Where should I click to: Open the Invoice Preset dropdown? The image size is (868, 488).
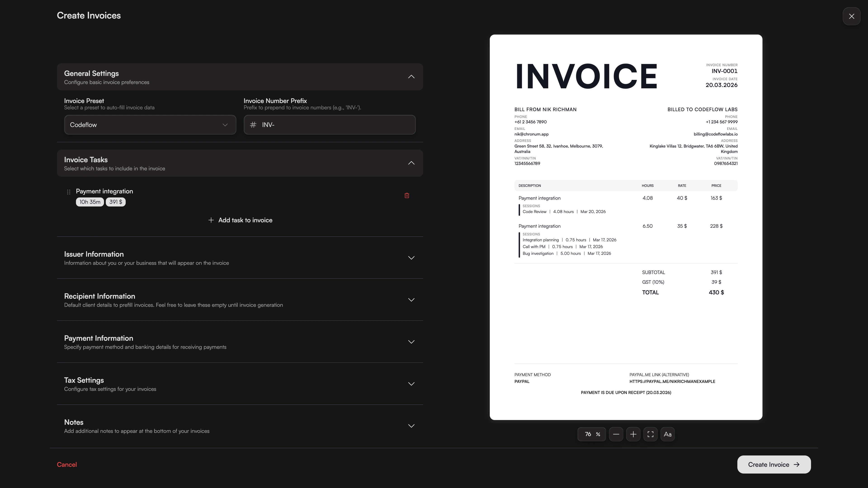click(150, 125)
